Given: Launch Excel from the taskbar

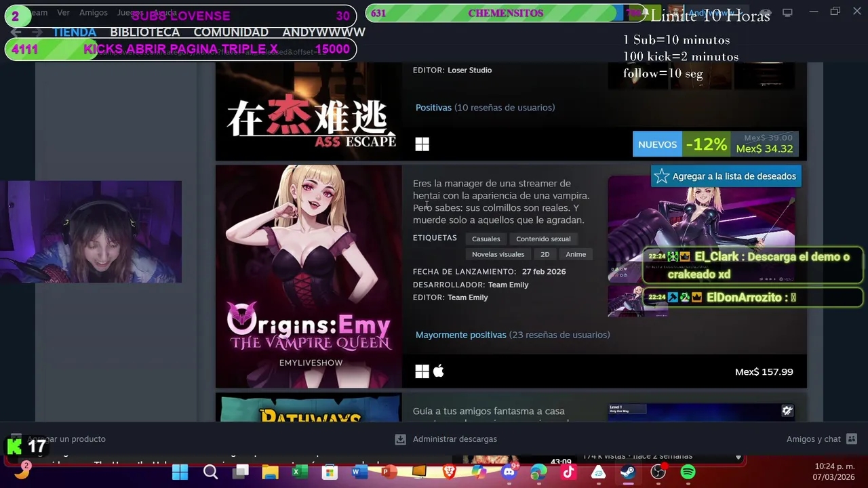Looking at the screenshot, I should (300, 472).
